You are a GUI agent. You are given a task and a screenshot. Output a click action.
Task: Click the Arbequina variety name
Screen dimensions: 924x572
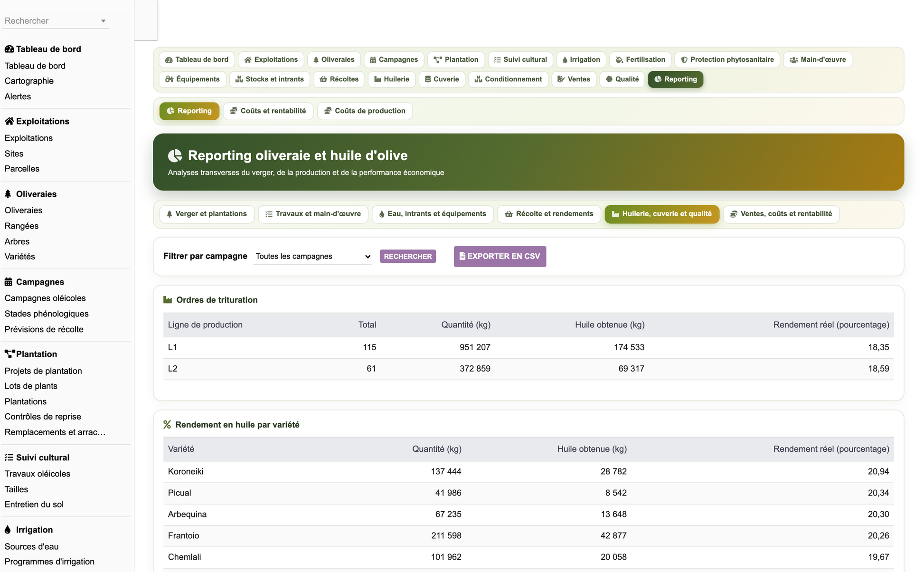tap(187, 515)
